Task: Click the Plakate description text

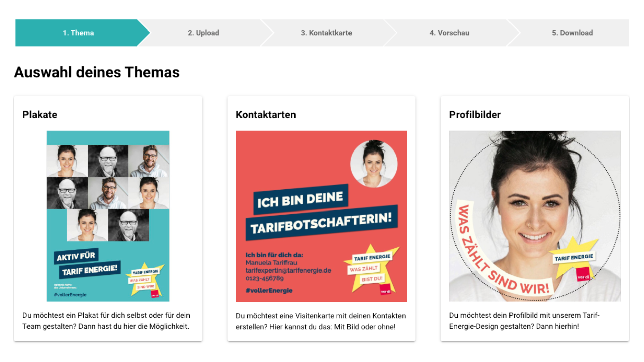Action: pos(106,321)
